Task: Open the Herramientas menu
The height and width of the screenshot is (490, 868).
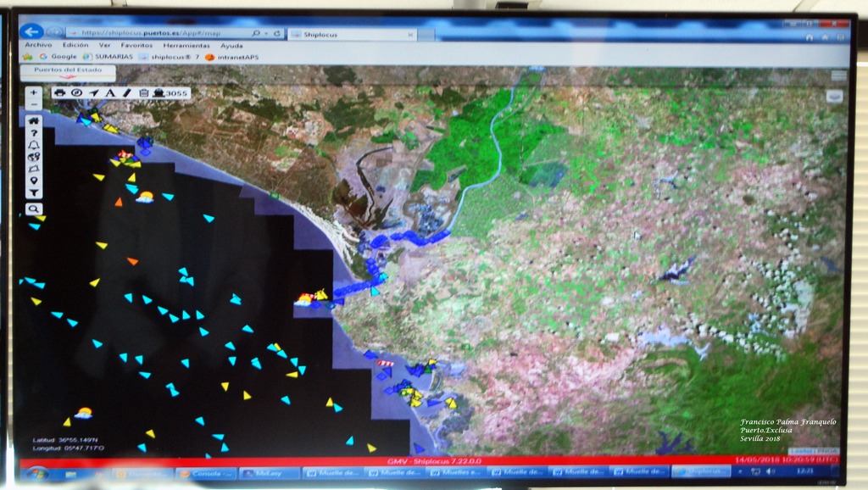Action: click(x=186, y=46)
